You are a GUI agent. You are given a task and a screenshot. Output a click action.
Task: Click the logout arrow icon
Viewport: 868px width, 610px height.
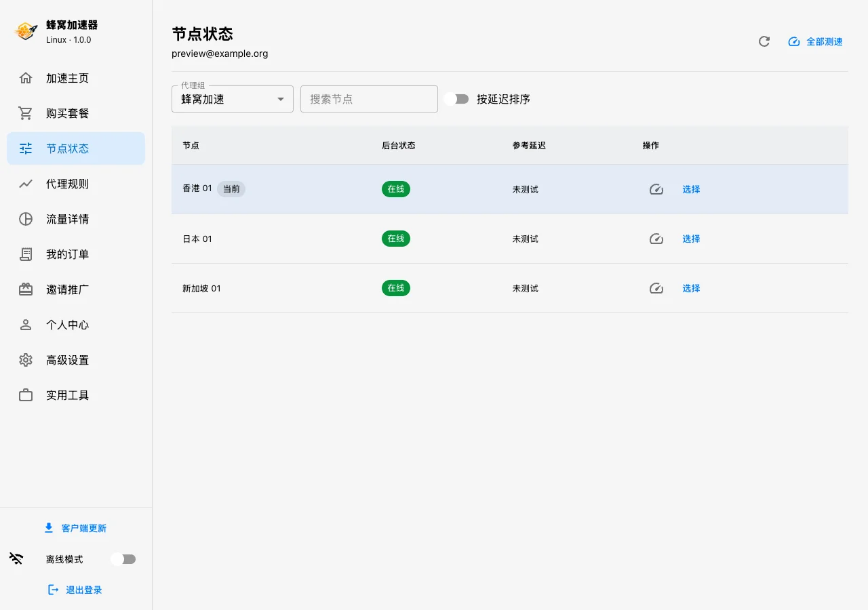(x=54, y=590)
